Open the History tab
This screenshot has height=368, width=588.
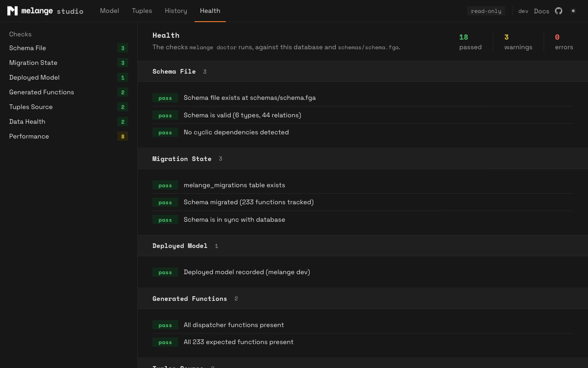tap(176, 11)
